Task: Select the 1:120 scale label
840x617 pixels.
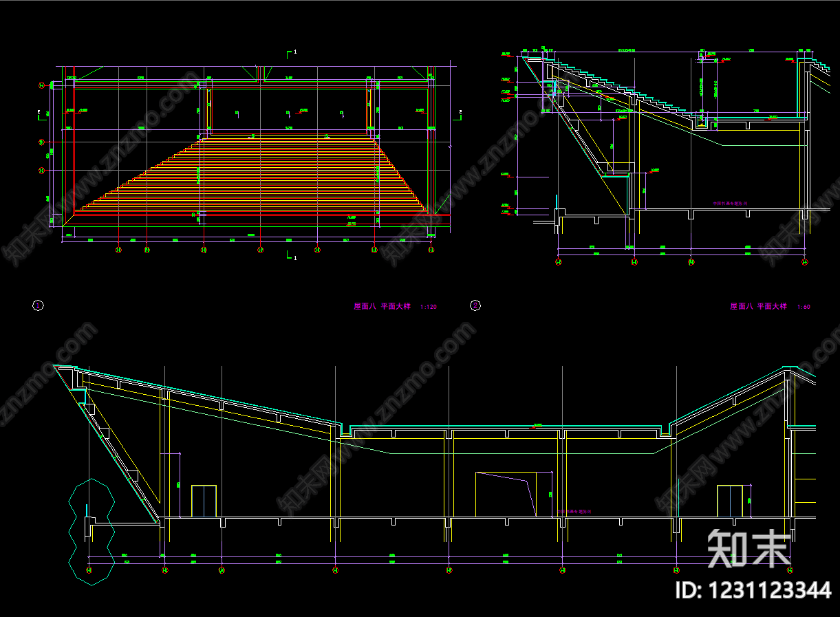Action: coord(428,307)
